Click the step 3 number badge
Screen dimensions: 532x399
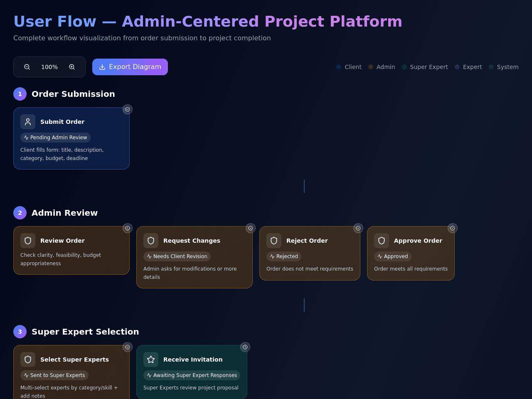[20, 332]
